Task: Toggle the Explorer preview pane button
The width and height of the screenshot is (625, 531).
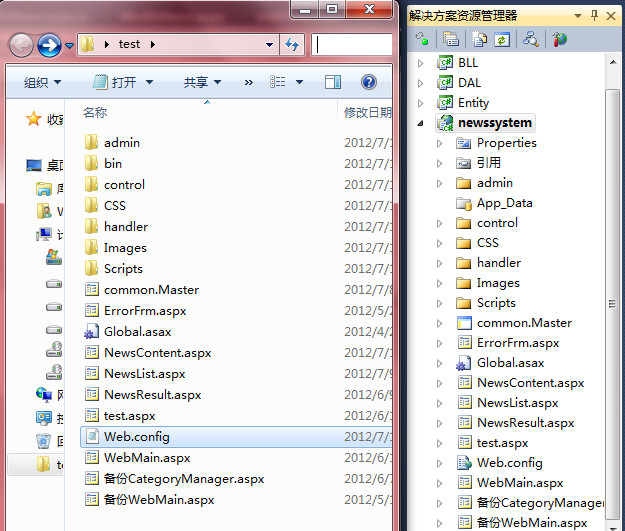Action: (333, 82)
